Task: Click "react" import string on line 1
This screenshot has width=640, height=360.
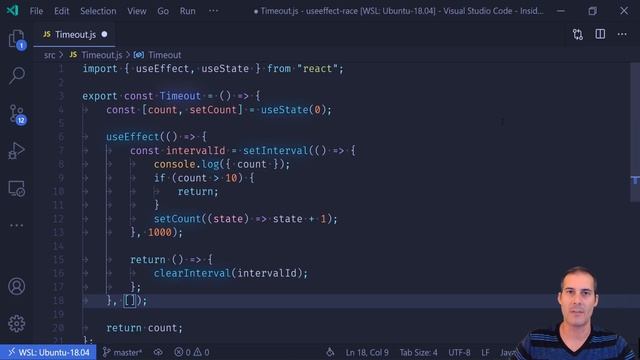Action: 318,69
